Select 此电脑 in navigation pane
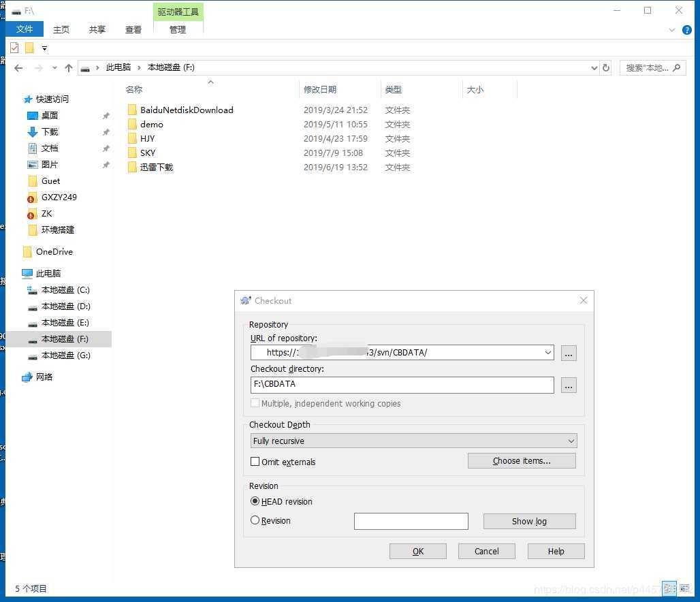 point(48,273)
